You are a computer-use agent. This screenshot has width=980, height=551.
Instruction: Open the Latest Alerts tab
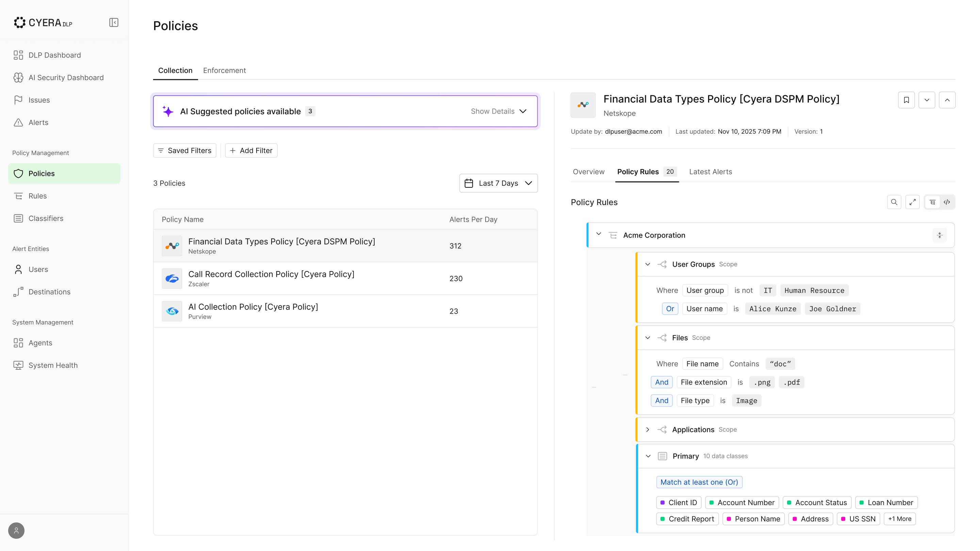coord(710,172)
